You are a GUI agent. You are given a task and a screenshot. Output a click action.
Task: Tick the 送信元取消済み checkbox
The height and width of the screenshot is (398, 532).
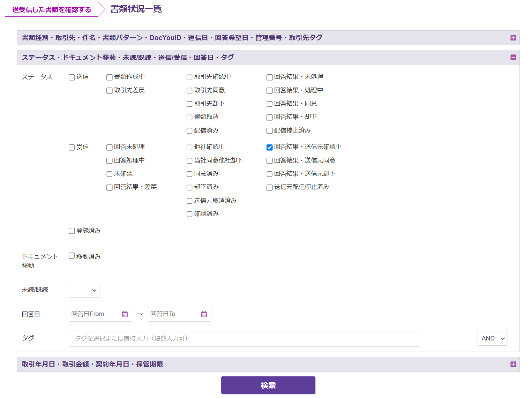[x=189, y=201]
